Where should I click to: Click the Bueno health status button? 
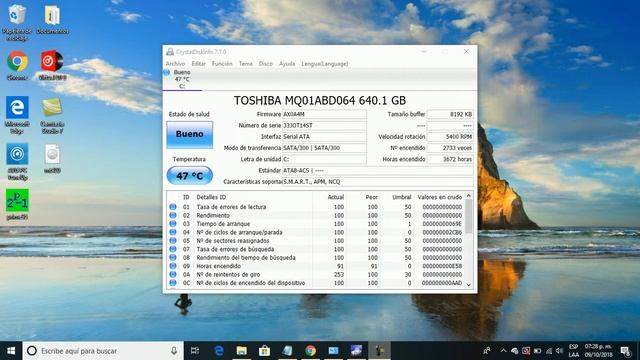pyautogui.click(x=189, y=134)
